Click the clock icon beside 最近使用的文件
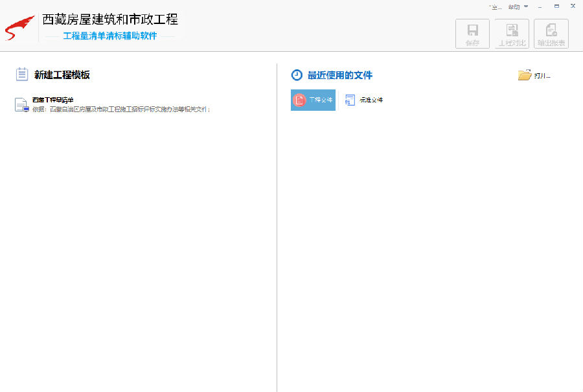 (x=297, y=75)
